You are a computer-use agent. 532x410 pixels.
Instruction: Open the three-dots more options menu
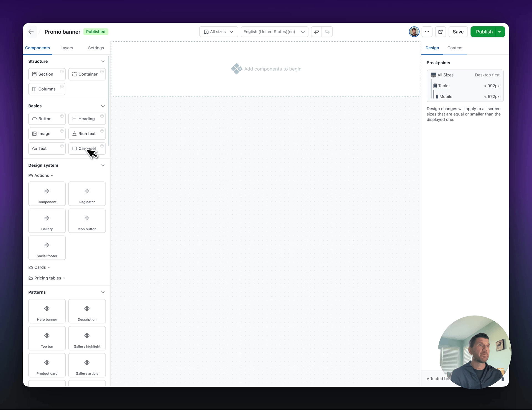(x=427, y=32)
